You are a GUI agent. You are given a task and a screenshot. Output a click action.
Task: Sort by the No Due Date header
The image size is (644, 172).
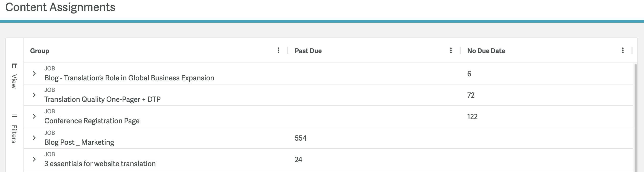tap(486, 51)
